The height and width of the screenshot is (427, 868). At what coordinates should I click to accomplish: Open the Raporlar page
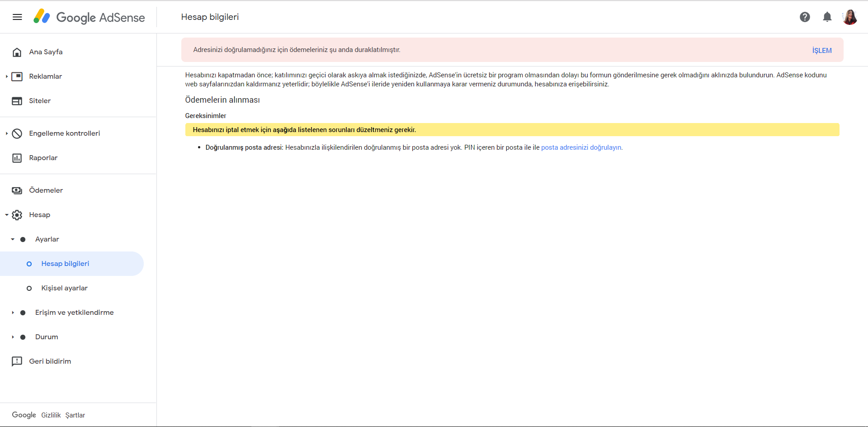click(43, 158)
